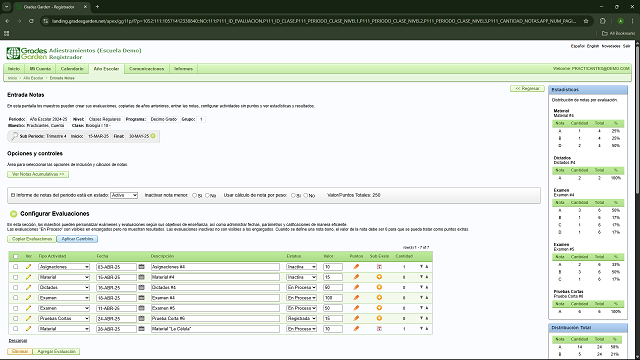Check the Asignaciones #4 row checkbox
The image size is (640, 360).
[16, 267]
